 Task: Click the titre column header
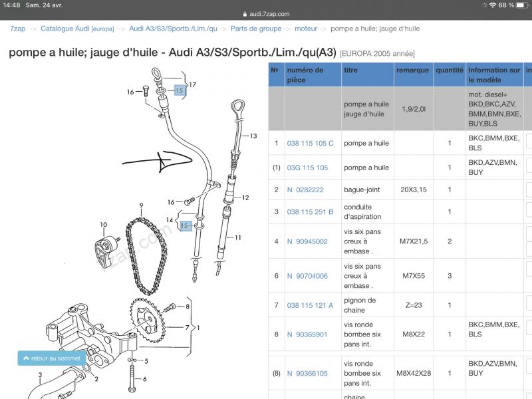368,74
